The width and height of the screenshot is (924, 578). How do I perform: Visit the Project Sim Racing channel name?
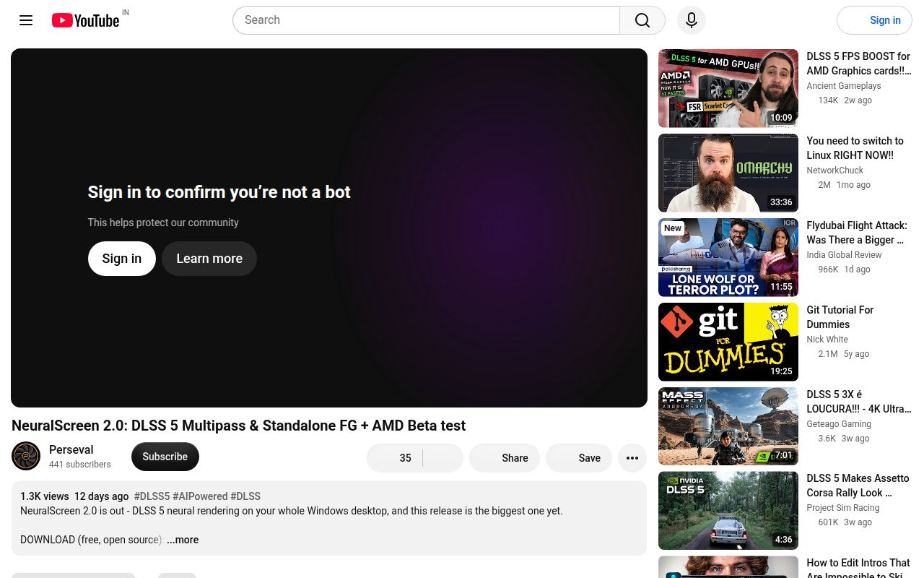843,508
